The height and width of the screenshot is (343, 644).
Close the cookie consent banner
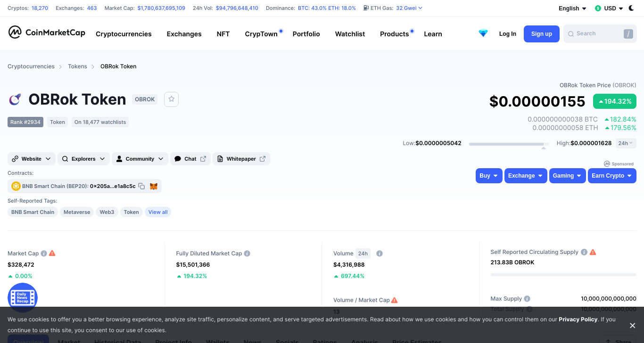click(633, 326)
